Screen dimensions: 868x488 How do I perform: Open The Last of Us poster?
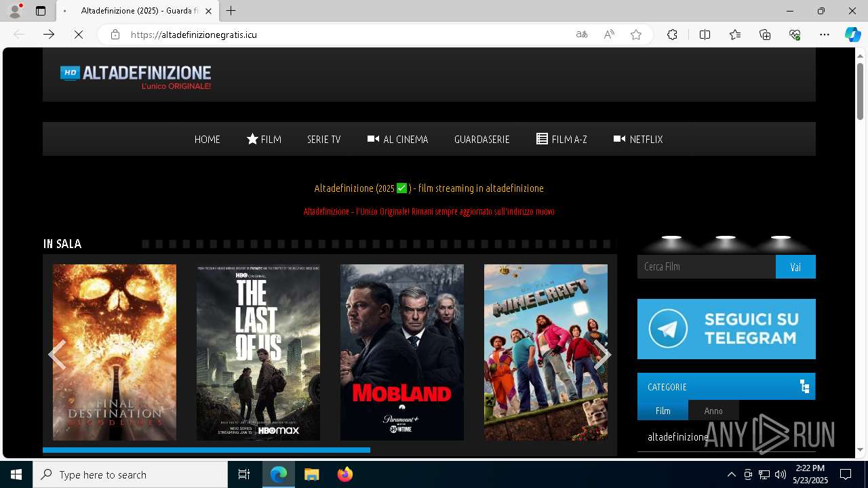click(258, 352)
